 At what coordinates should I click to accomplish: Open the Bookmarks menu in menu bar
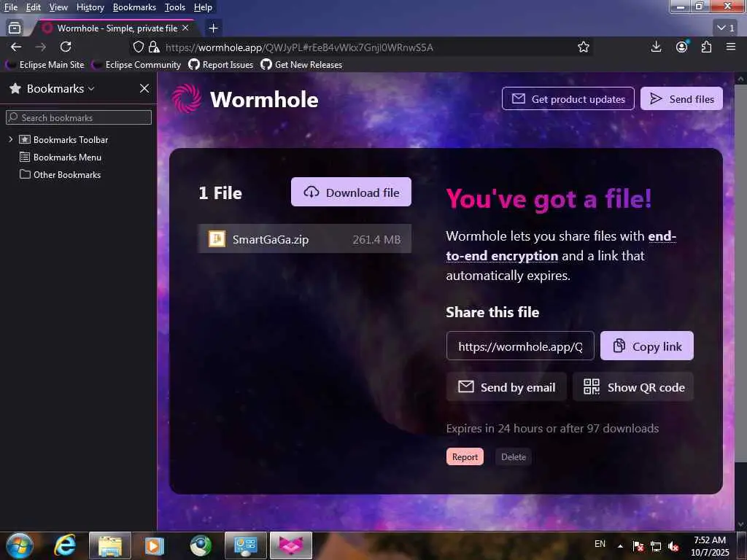click(134, 7)
